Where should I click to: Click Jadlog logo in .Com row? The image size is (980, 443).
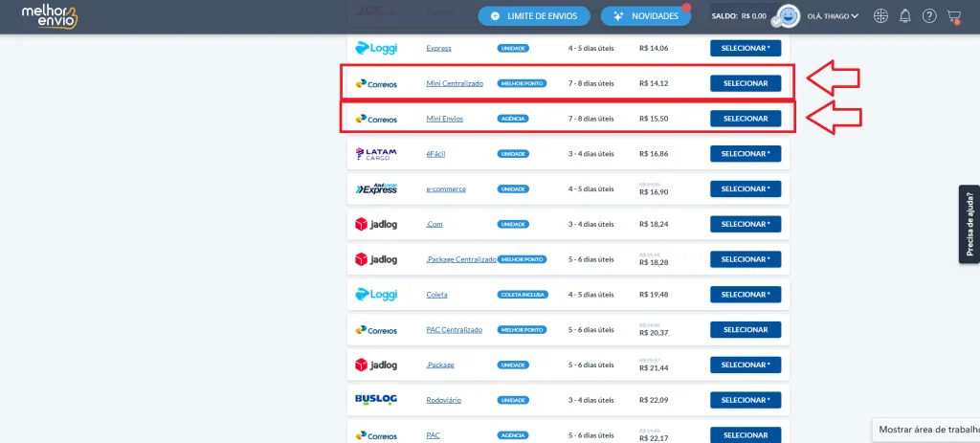(376, 224)
